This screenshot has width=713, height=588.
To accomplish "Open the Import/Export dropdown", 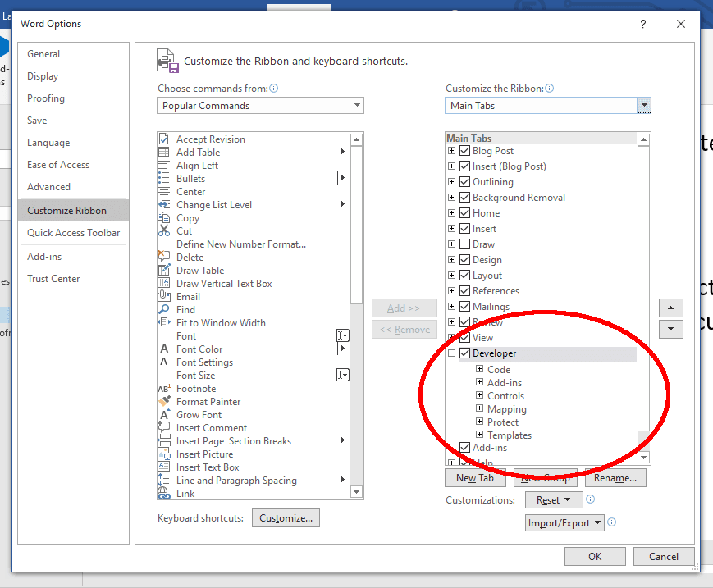I will point(564,523).
